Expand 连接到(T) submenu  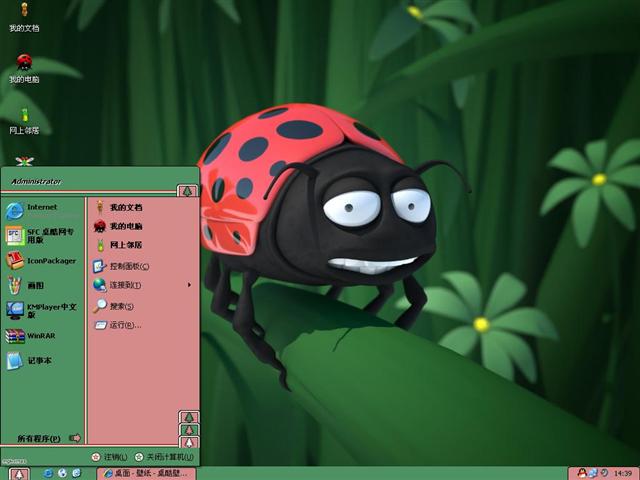pyautogui.click(x=143, y=285)
